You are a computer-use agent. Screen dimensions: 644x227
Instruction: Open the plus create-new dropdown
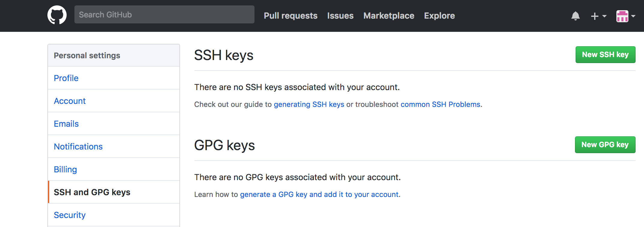coord(598,16)
